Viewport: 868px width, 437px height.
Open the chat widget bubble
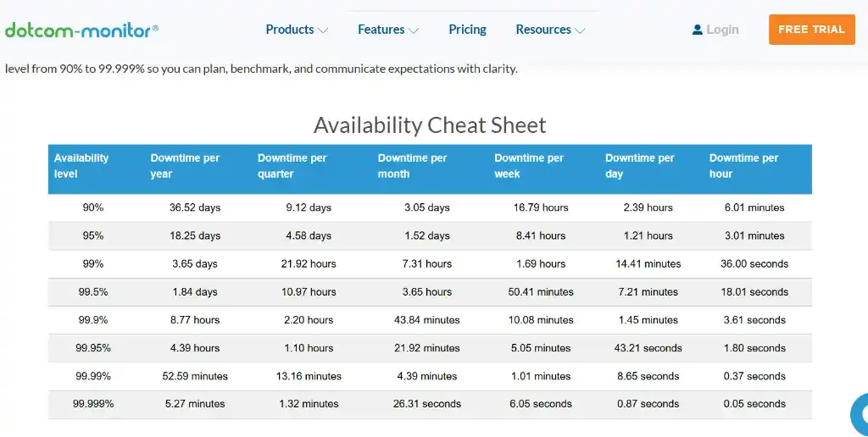tap(860, 415)
